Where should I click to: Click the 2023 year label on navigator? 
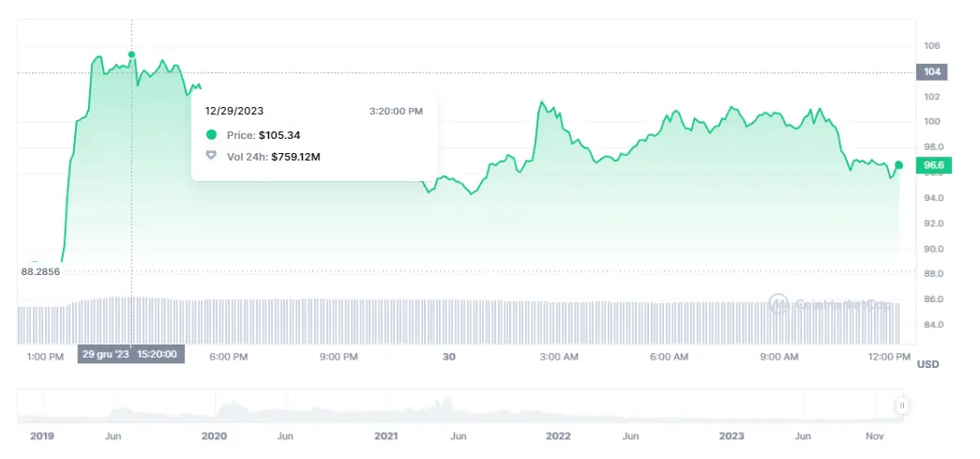[730, 436]
